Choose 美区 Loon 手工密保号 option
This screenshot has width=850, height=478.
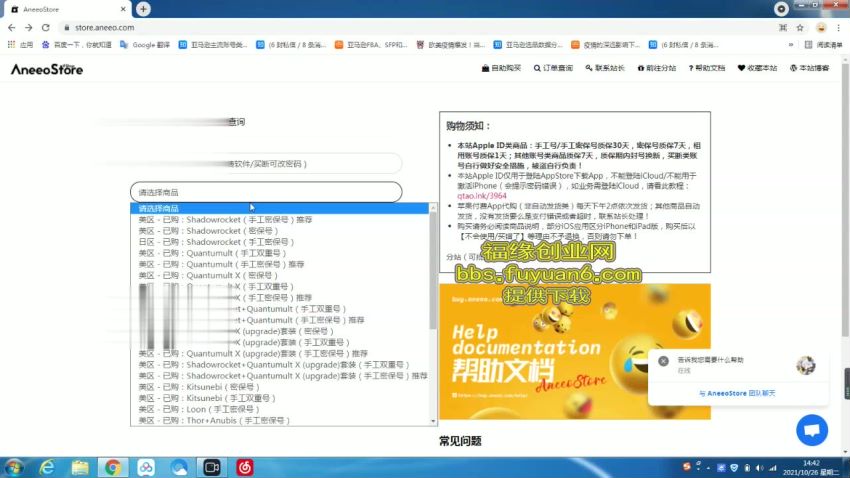(x=280, y=409)
